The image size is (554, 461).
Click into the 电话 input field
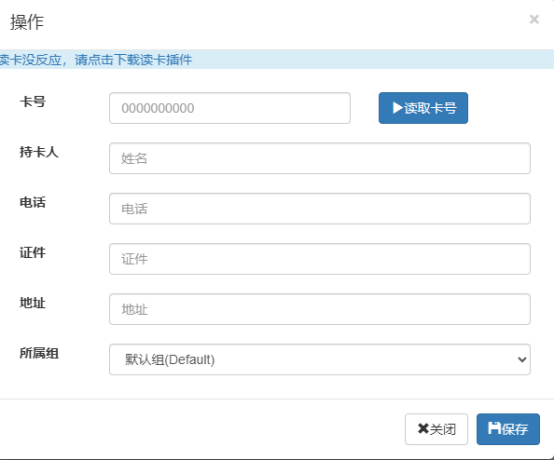click(320, 208)
